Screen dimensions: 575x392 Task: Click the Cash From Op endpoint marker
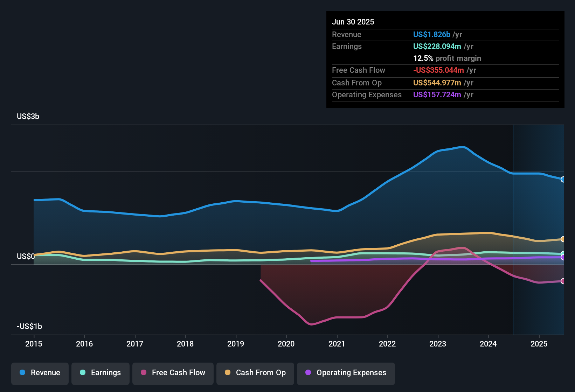point(563,239)
